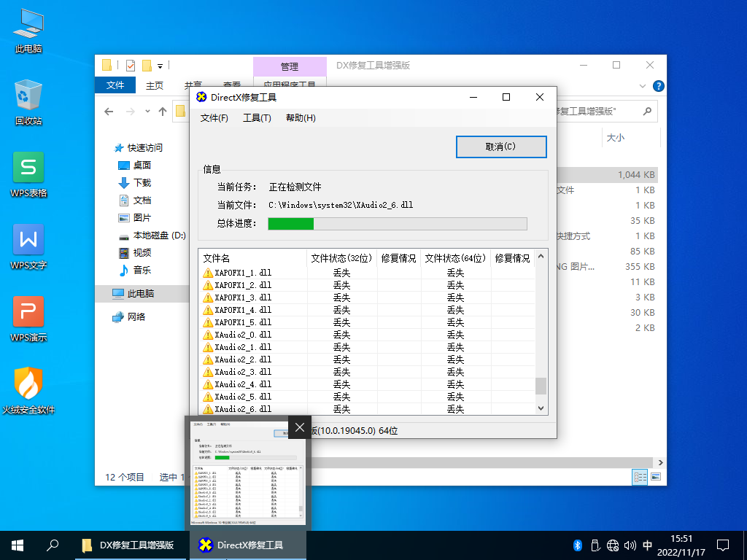747x560 pixels.
Task: Click DirectX window preview thumbnail
Action: click(248, 473)
